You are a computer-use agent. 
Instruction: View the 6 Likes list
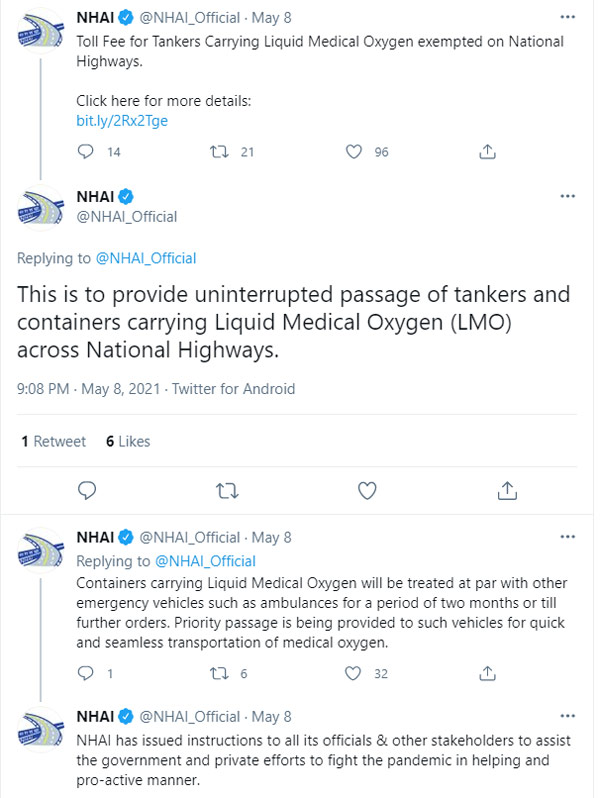(x=128, y=441)
